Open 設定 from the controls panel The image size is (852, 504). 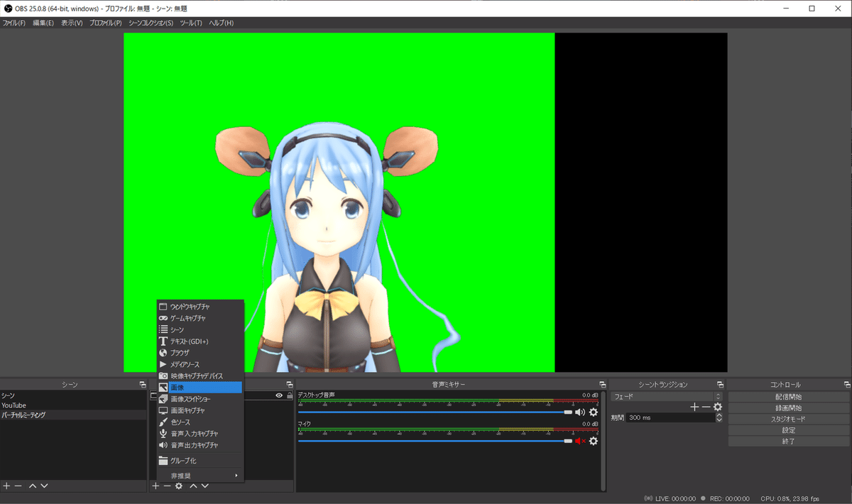(x=788, y=430)
